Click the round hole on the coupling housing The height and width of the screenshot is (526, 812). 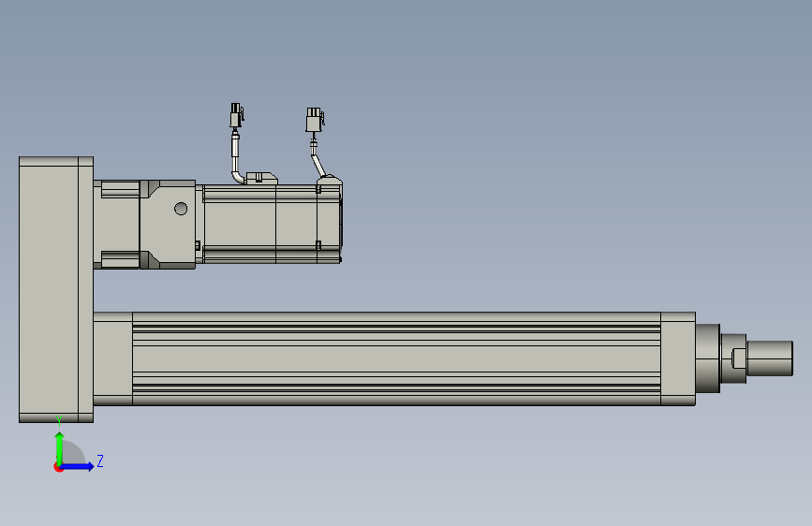[x=181, y=209]
